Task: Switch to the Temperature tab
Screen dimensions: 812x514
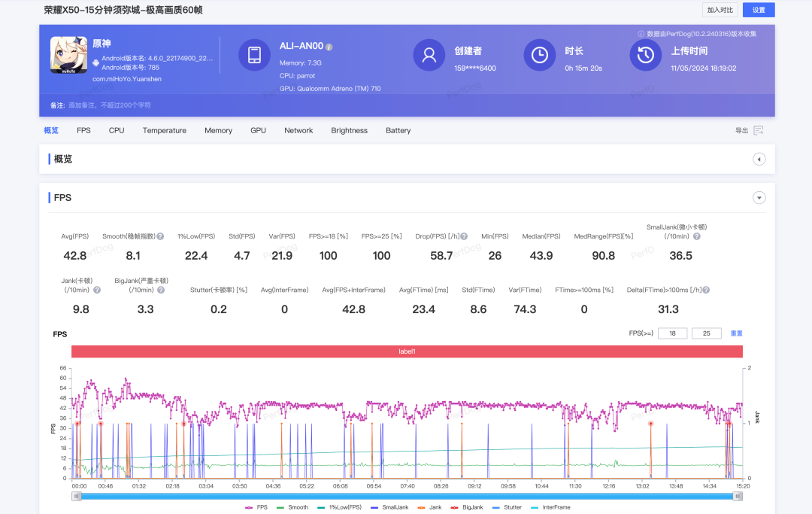Action: pos(164,130)
